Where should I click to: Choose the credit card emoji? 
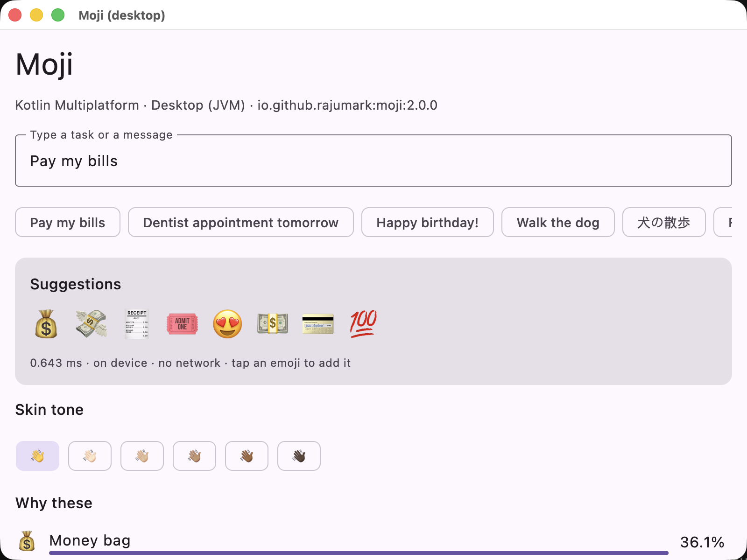pyautogui.click(x=318, y=324)
